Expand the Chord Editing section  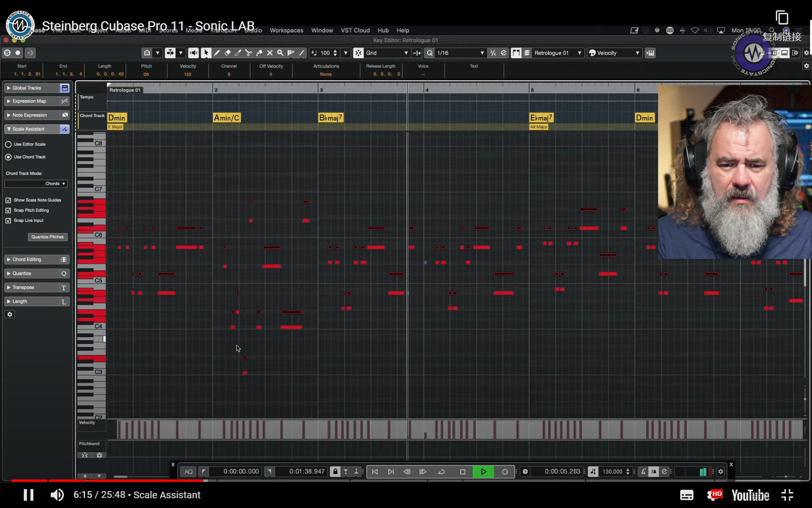pyautogui.click(x=32, y=260)
